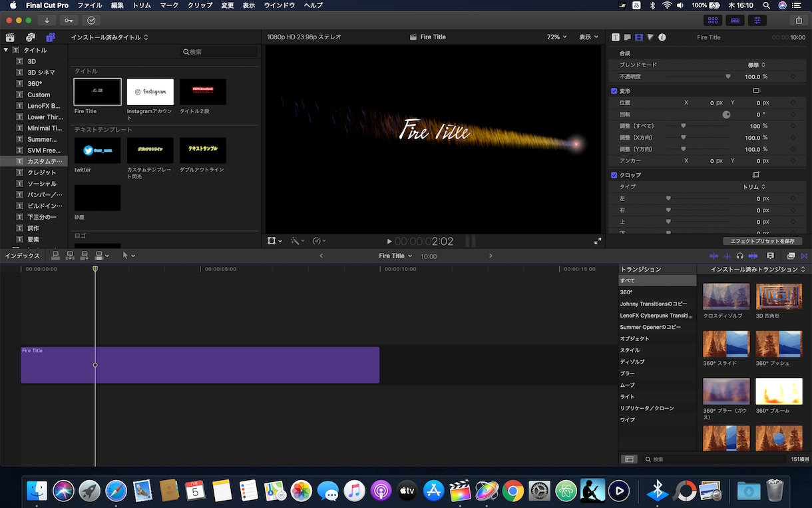Open the クリップ menu

(200, 5)
